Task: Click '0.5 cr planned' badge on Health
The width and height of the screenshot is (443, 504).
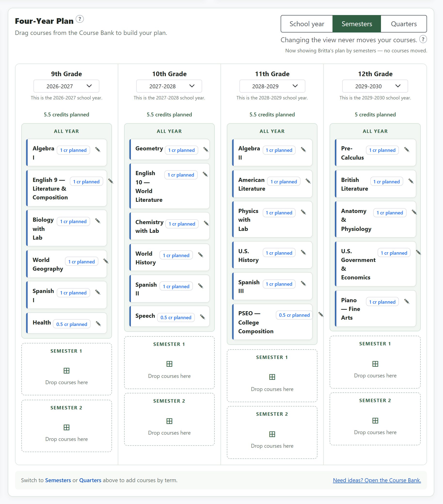Action: click(x=72, y=324)
